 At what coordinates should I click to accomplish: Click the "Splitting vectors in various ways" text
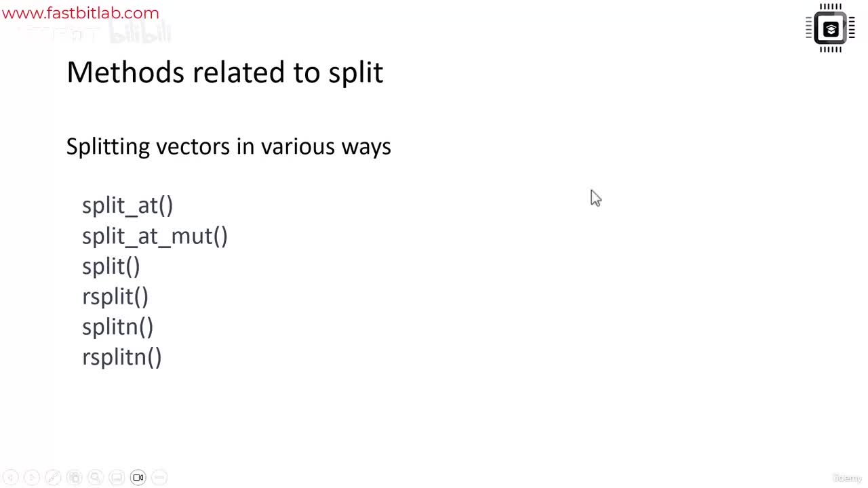click(x=229, y=146)
